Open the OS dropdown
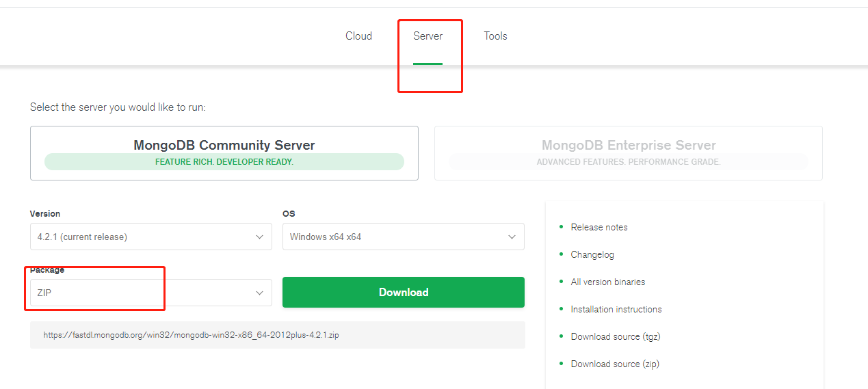The image size is (868, 389). point(404,237)
